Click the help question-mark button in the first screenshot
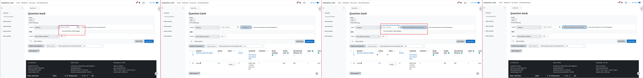644x78 pixels. point(156,74)
